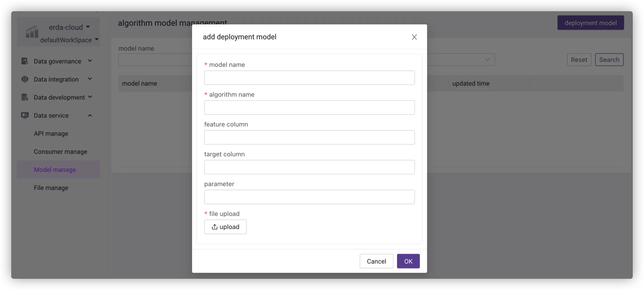Open the erda-cloud organization dropdown
The height and width of the screenshot is (290, 644).
point(88,27)
